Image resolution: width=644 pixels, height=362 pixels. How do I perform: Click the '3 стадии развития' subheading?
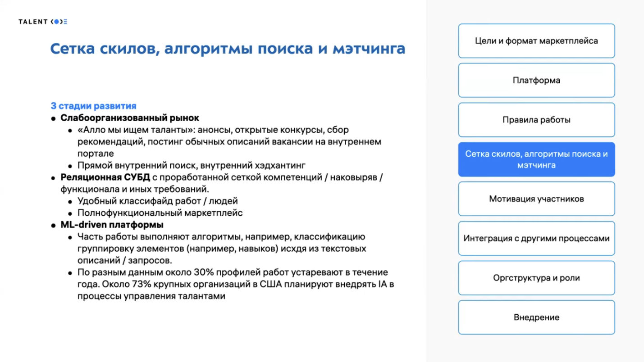[93, 106]
